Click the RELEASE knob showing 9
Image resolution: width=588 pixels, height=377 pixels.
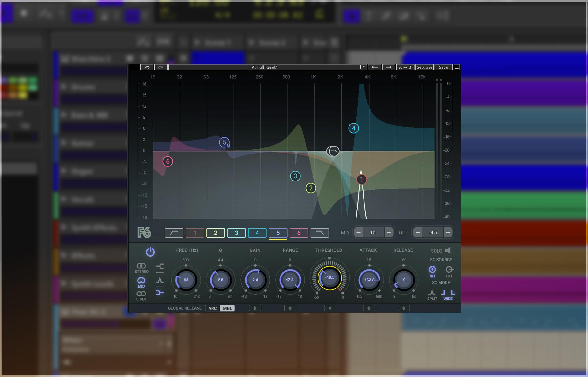click(404, 280)
